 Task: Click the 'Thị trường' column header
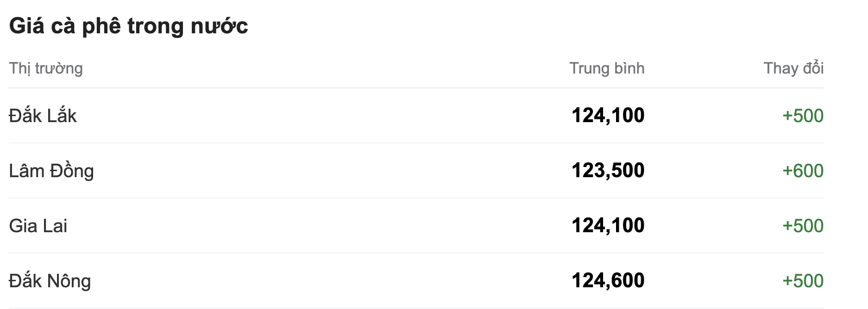click(46, 68)
